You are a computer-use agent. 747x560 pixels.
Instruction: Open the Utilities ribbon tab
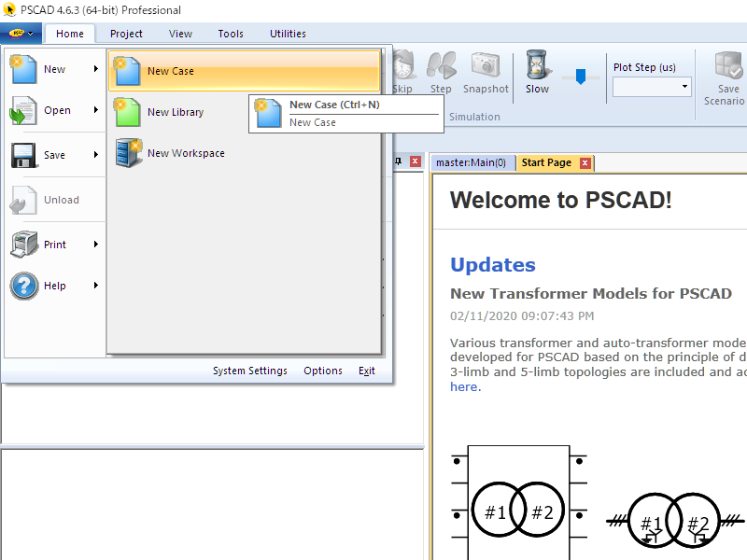pyautogui.click(x=288, y=34)
